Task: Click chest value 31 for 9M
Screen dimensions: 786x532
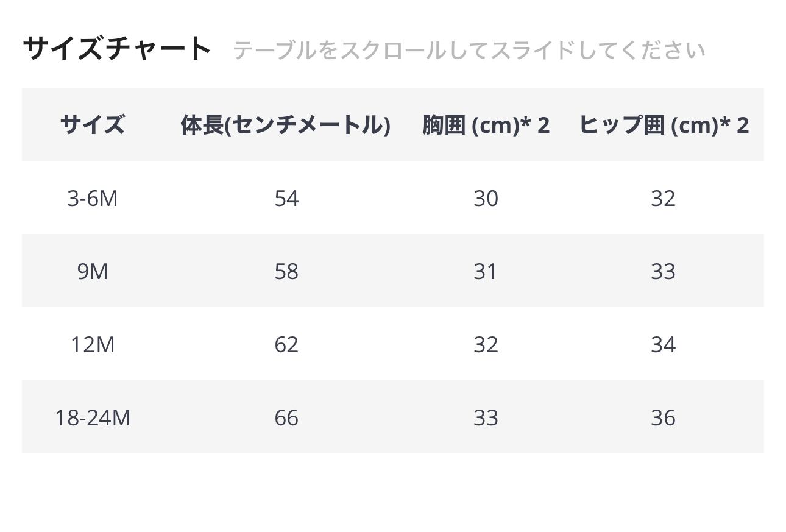Action: coord(486,271)
